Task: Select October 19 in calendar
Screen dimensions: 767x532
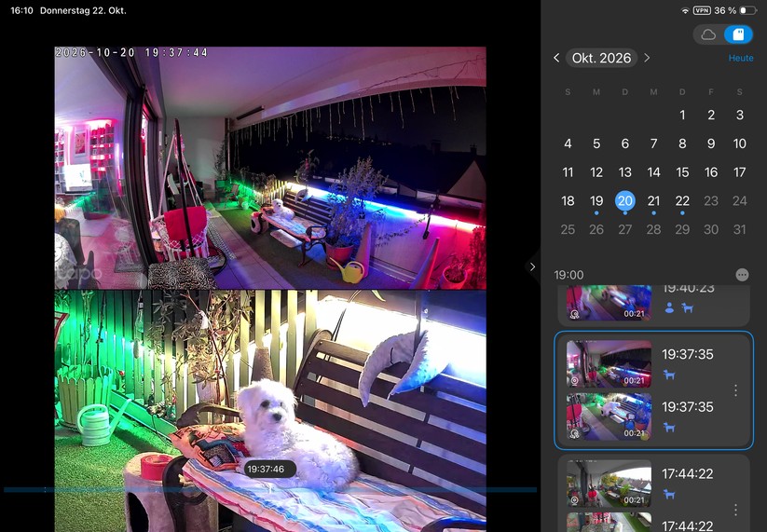Action: tap(596, 201)
